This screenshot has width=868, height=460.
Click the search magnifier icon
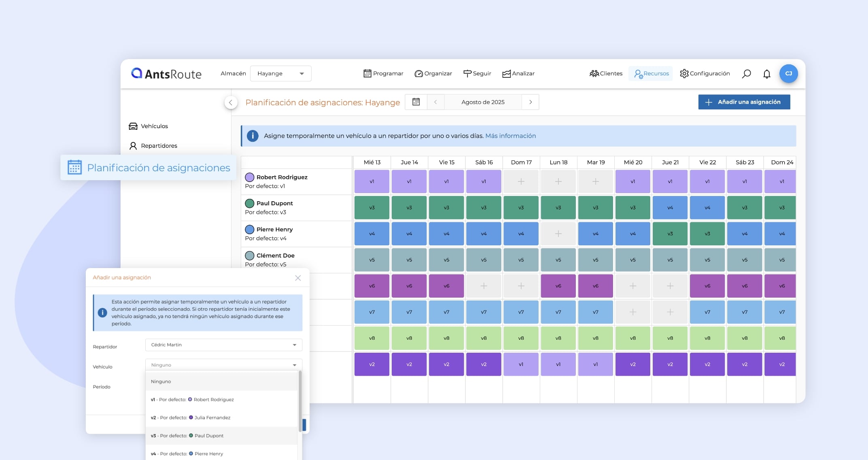tap(746, 74)
